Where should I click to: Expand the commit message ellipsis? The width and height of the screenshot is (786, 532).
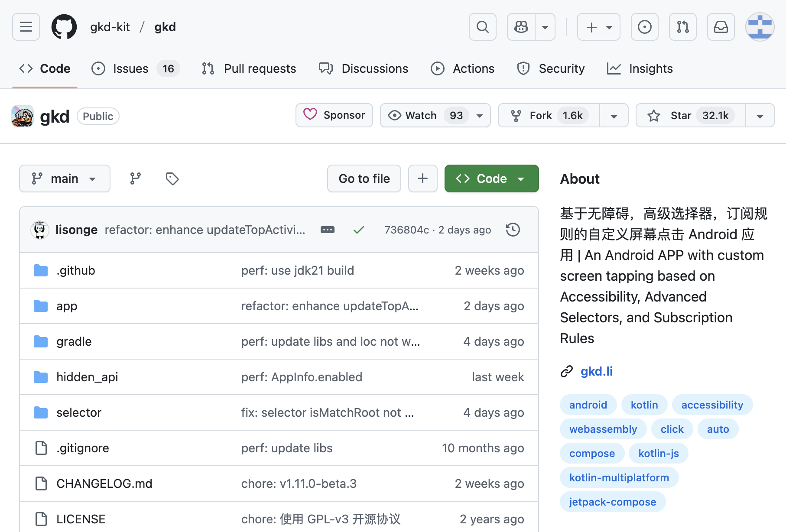[327, 230]
